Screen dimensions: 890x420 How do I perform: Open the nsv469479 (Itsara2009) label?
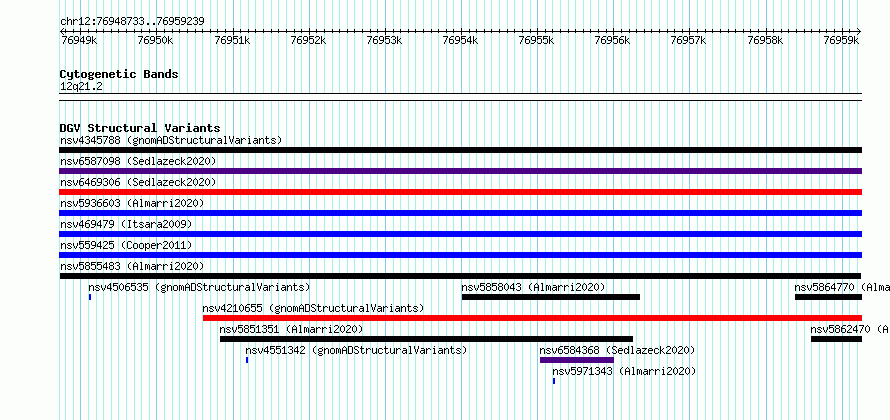(x=126, y=224)
